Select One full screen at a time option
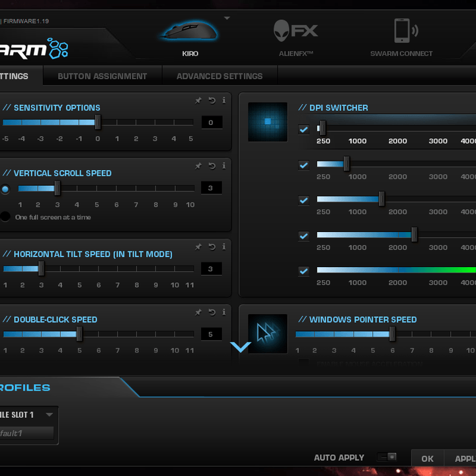476x476 pixels. pos(5,217)
